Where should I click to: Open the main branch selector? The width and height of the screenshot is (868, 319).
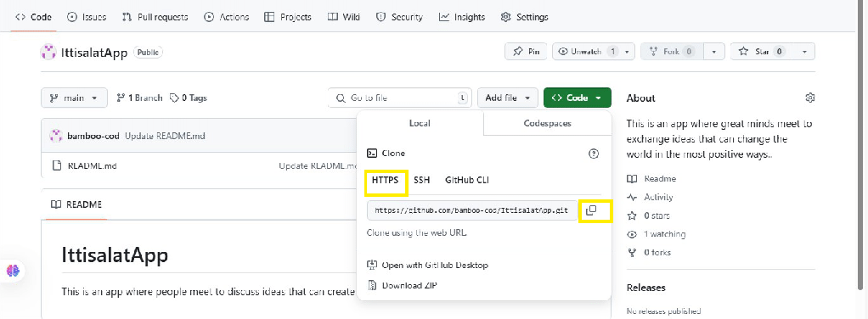click(x=74, y=98)
